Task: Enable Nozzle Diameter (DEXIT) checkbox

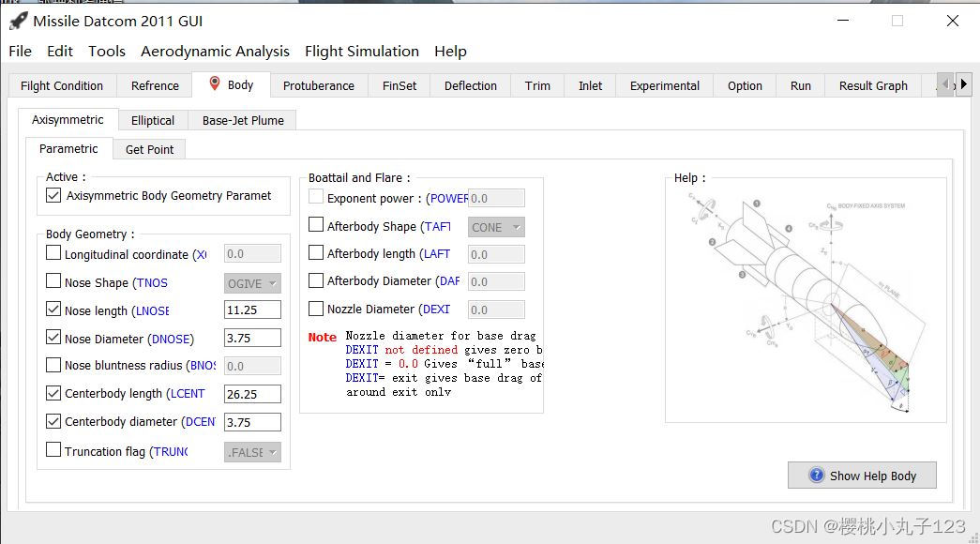Action: [x=316, y=309]
